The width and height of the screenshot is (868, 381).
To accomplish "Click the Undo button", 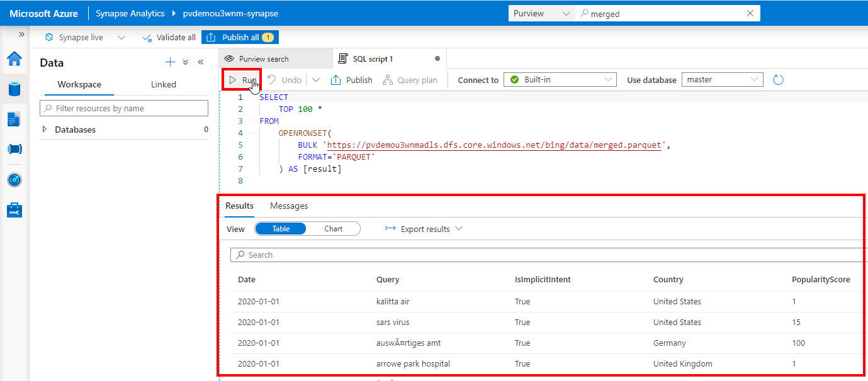I will [285, 80].
